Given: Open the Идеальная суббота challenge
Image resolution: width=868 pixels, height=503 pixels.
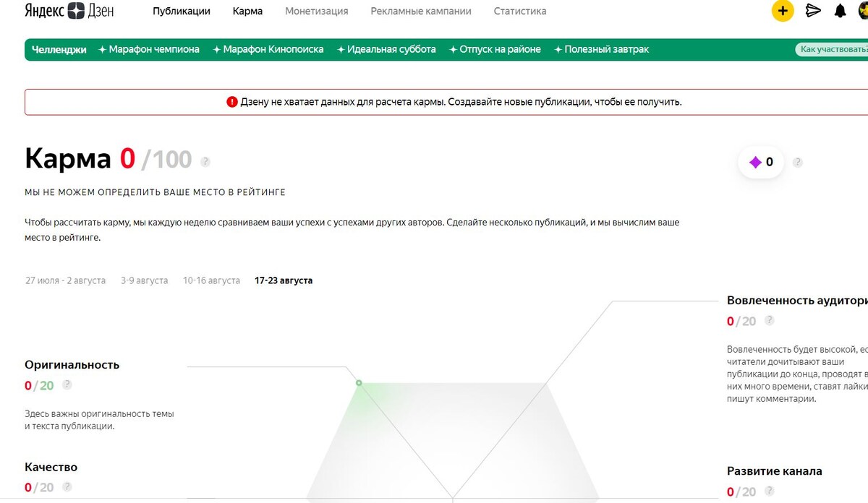Looking at the screenshot, I should (x=388, y=50).
